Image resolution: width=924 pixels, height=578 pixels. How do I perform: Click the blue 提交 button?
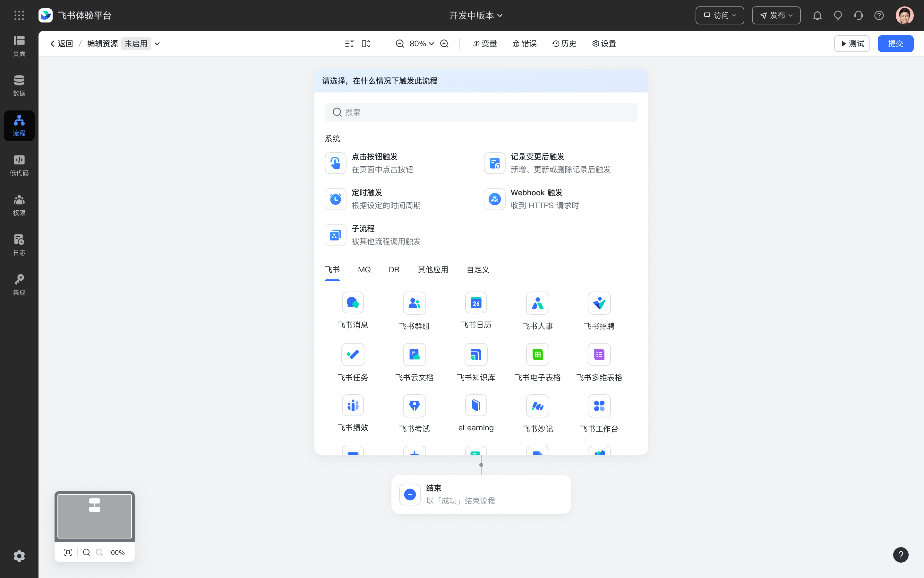pos(895,44)
